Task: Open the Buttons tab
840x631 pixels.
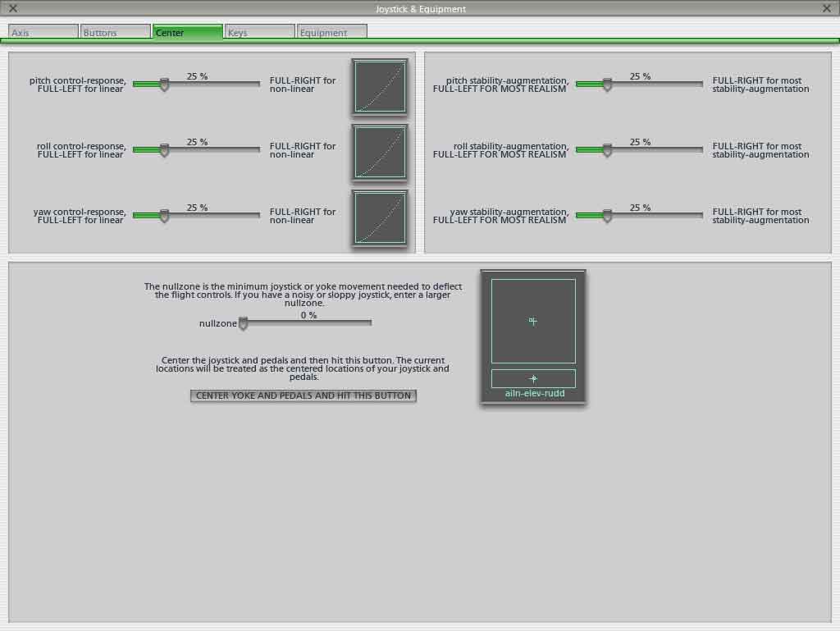Action: tap(116, 32)
